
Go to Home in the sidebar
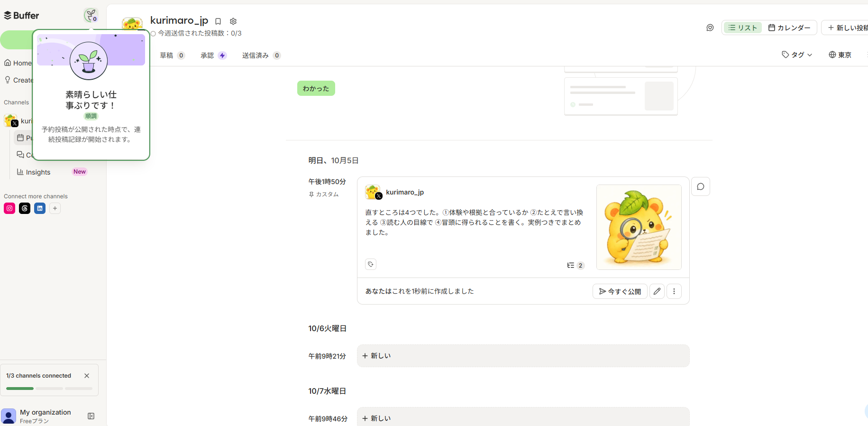[18, 63]
